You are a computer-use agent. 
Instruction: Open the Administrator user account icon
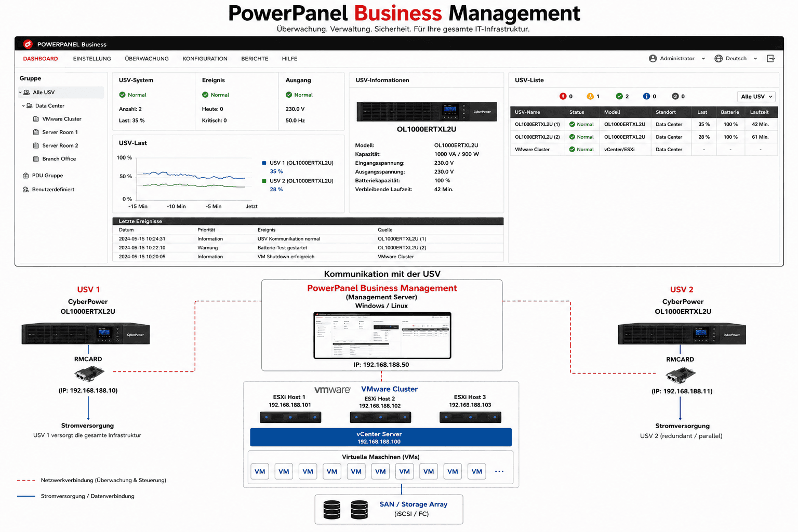click(x=653, y=59)
